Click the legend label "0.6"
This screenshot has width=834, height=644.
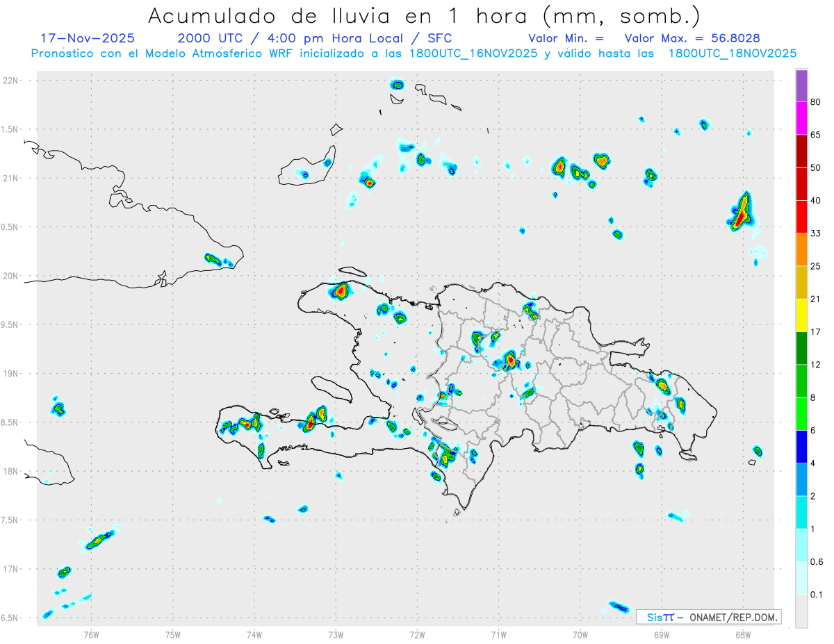[817, 561]
